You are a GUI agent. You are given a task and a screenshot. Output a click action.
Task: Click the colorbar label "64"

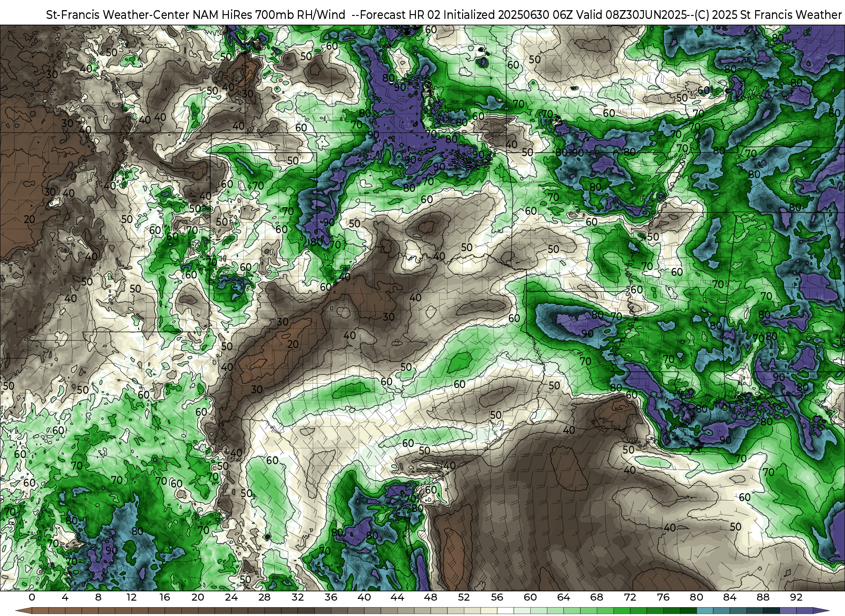click(x=564, y=597)
